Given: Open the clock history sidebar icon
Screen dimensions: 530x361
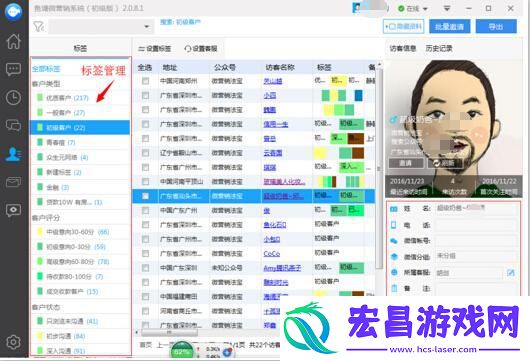Looking at the screenshot, I should [14, 98].
